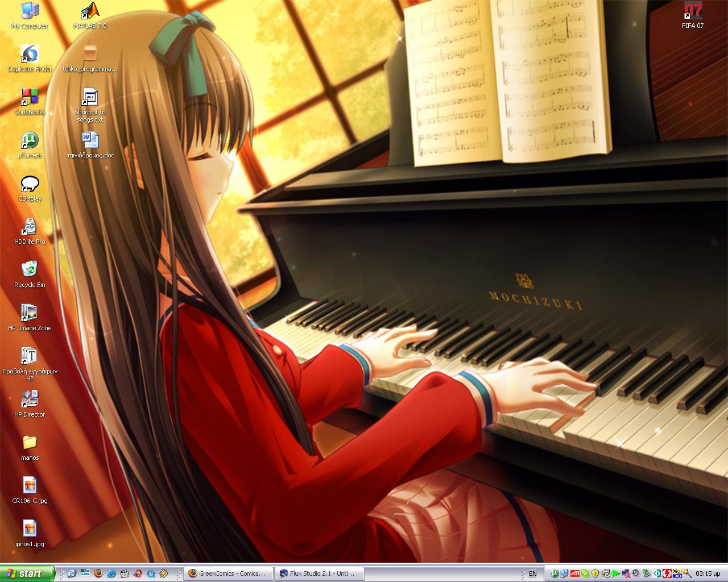Viewport: 728px width, 582px height.
Task: Switch to Flux Studio 2.1 taskbar window
Action: click(x=318, y=573)
